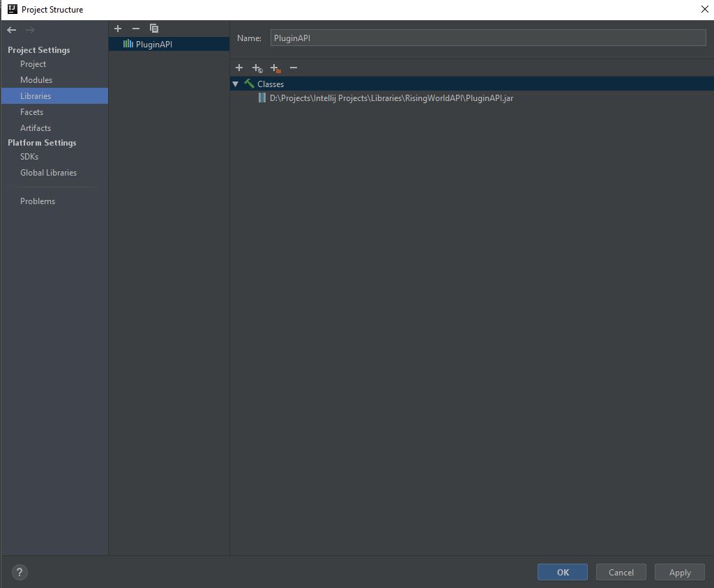
Task: Go to the Facets section
Action: coord(31,112)
